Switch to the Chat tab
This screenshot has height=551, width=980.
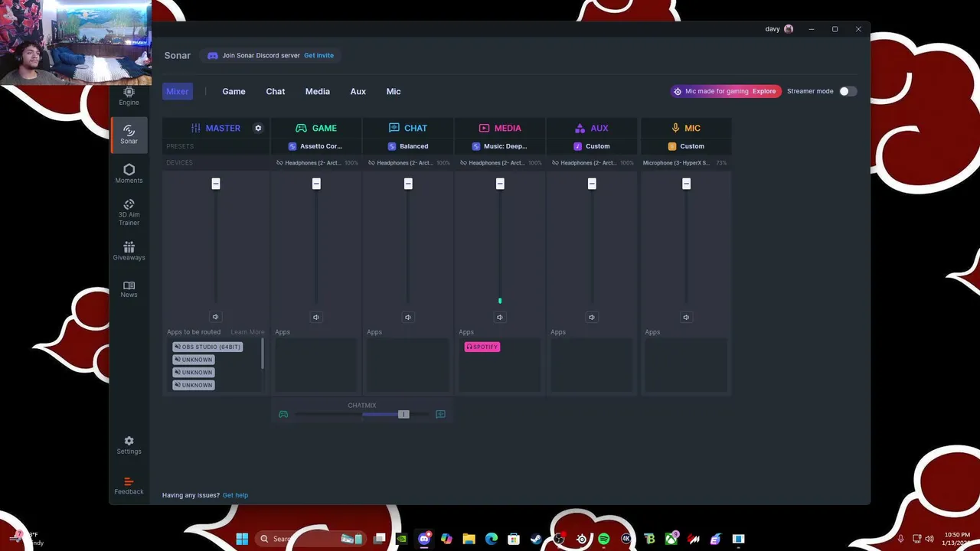click(276, 91)
